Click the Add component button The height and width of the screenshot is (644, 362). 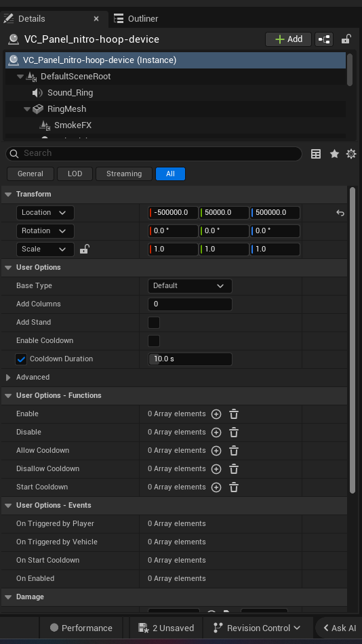pos(288,39)
